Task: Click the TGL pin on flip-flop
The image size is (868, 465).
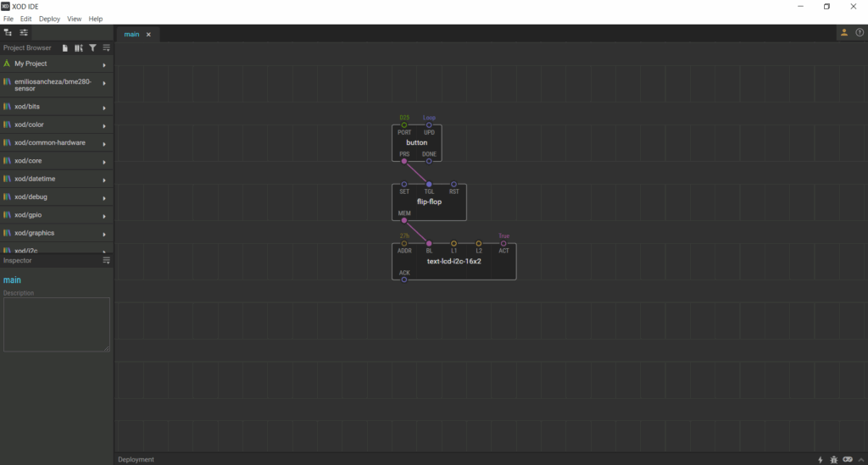Action: pyautogui.click(x=429, y=184)
